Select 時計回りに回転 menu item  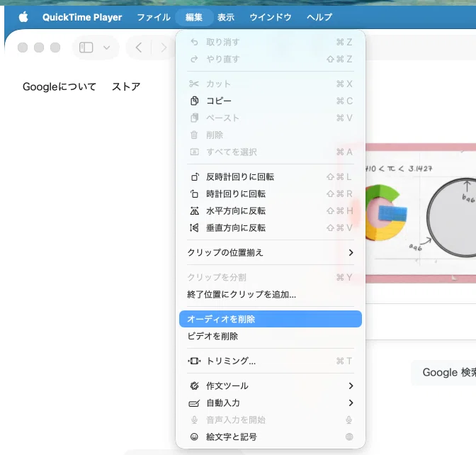tap(271, 193)
